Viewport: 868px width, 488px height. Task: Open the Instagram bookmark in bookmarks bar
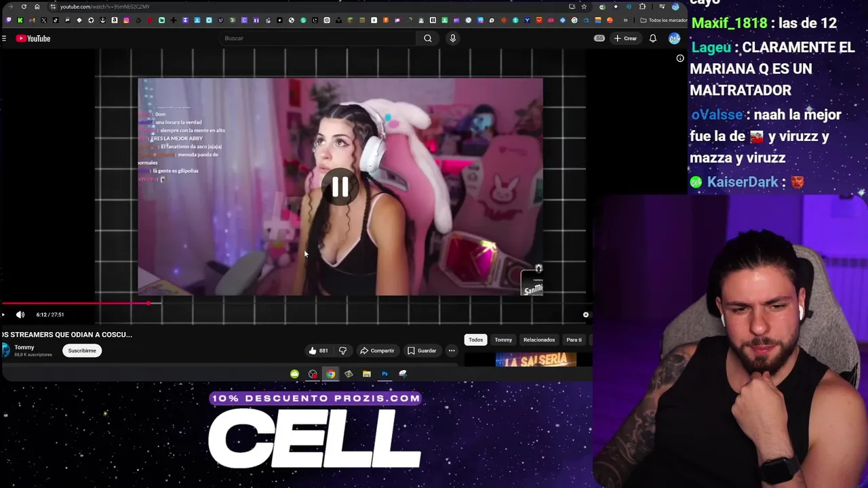126,20
